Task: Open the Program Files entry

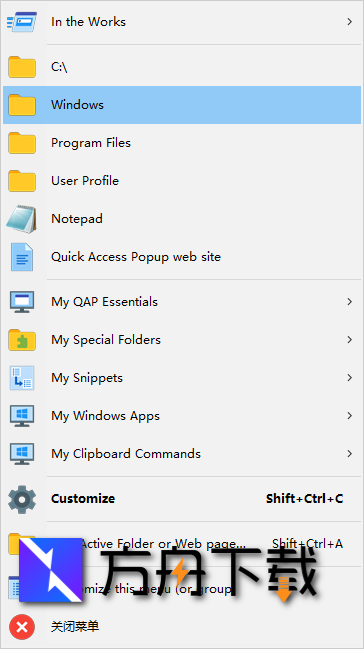Action: coord(182,143)
